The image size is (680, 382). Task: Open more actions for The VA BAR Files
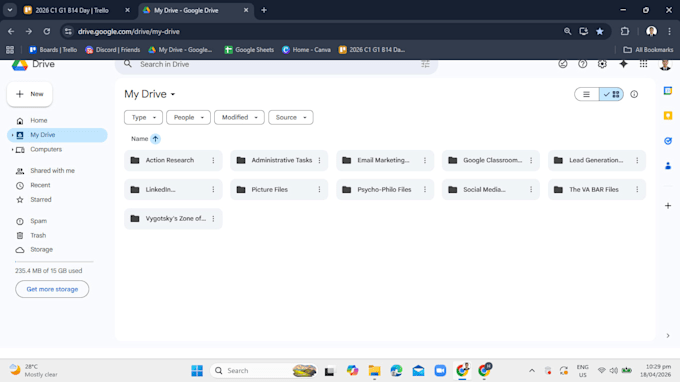tap(637, 189)
